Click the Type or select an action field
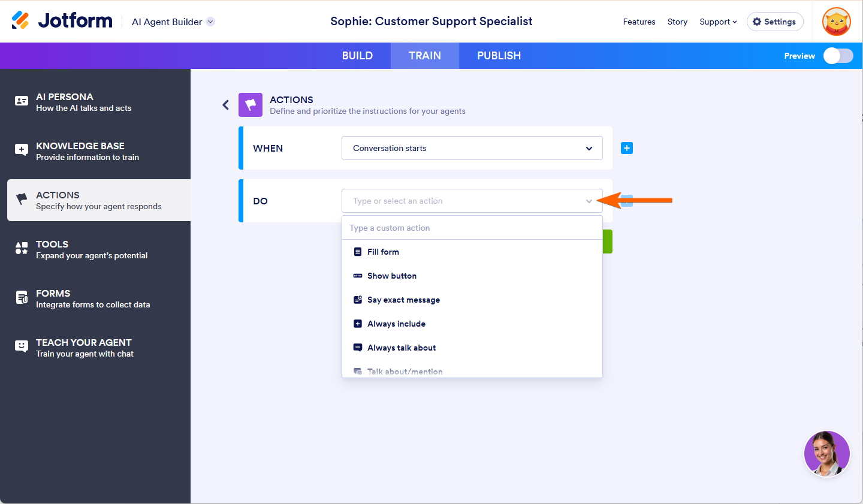The image size is (863, 504). 472,201
